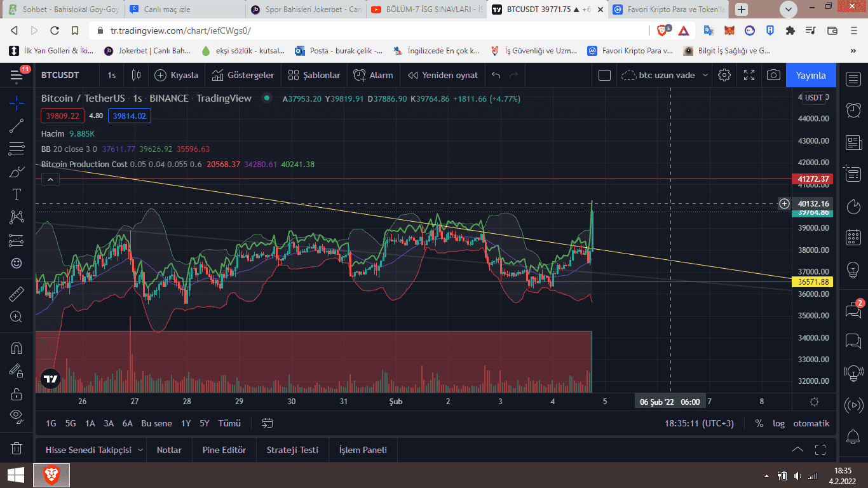Open the 18:35:11 (UTC+3) timezone menu

click(699, 423)
